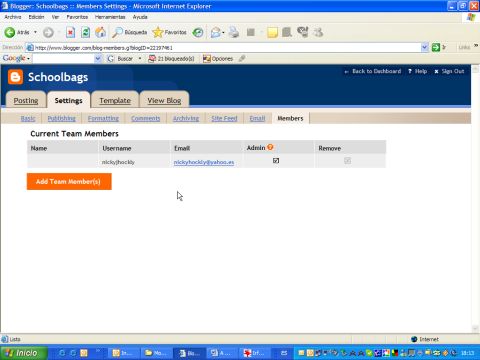Click the grey forward arrow icon

pyautogui.click(x=48, y=32)
